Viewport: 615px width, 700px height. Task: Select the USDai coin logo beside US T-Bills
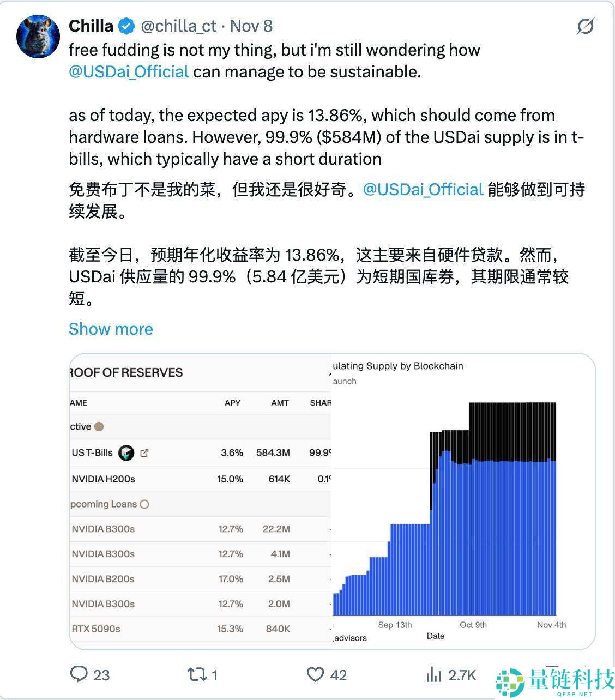(126, 452)
